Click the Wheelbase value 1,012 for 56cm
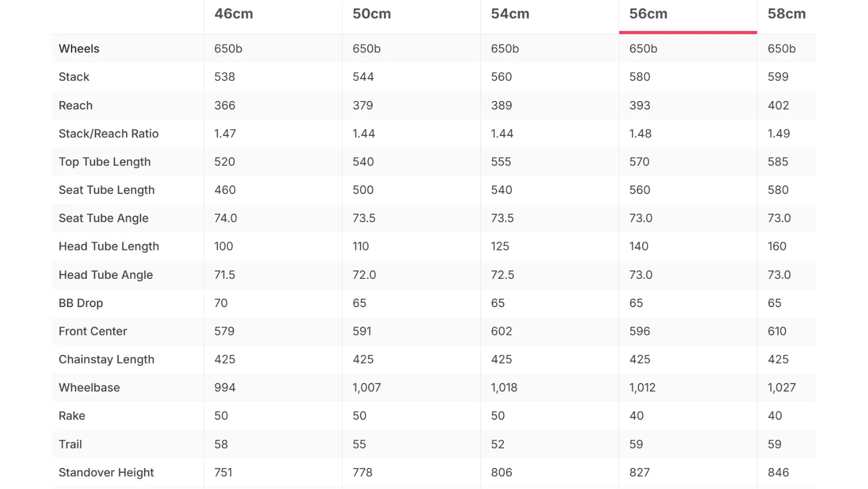Viewport: 868px width, 489px height. click(x=642, y=388)
